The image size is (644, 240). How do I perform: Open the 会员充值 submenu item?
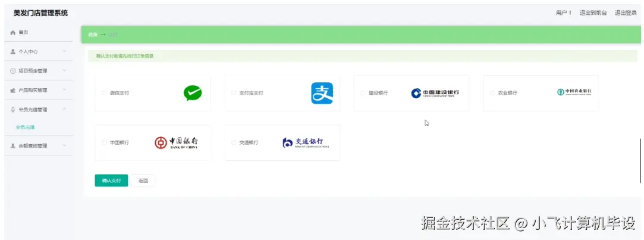pos(25,127)
